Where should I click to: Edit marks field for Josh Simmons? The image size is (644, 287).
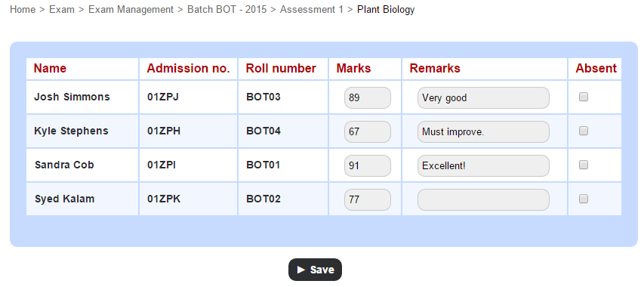click(x=368, y=97)
